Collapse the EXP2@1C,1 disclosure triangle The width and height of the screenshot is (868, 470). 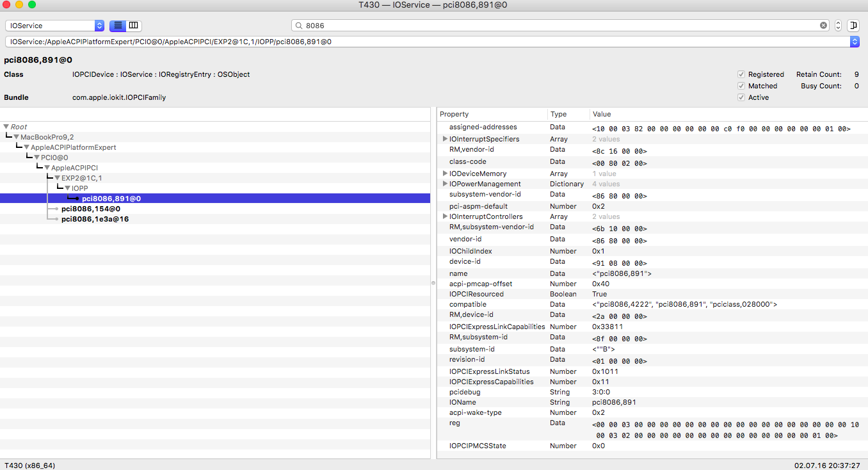(58, 178)
